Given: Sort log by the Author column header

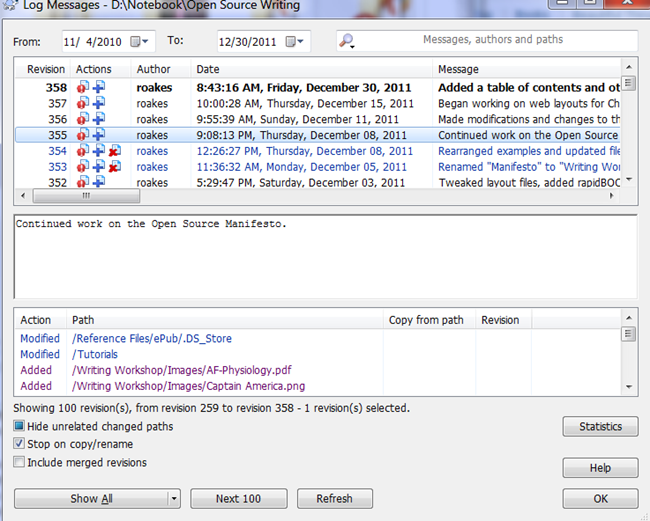Looking at the screenshot, I should pos(153,70).
